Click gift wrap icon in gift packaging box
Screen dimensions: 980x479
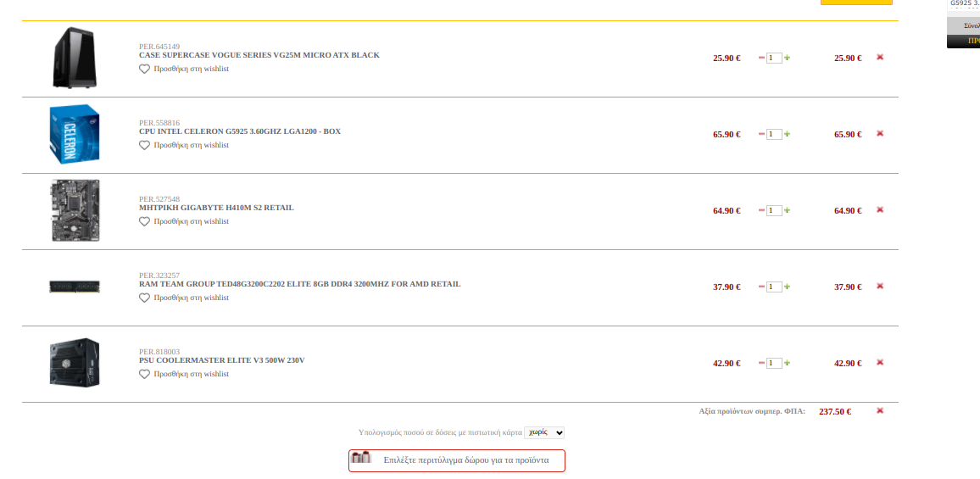pos(362,457)
